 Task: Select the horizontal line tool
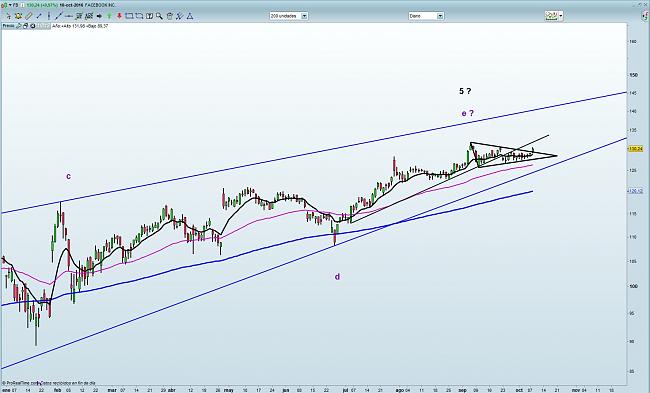pyautogui.click(x=69, y=16)
